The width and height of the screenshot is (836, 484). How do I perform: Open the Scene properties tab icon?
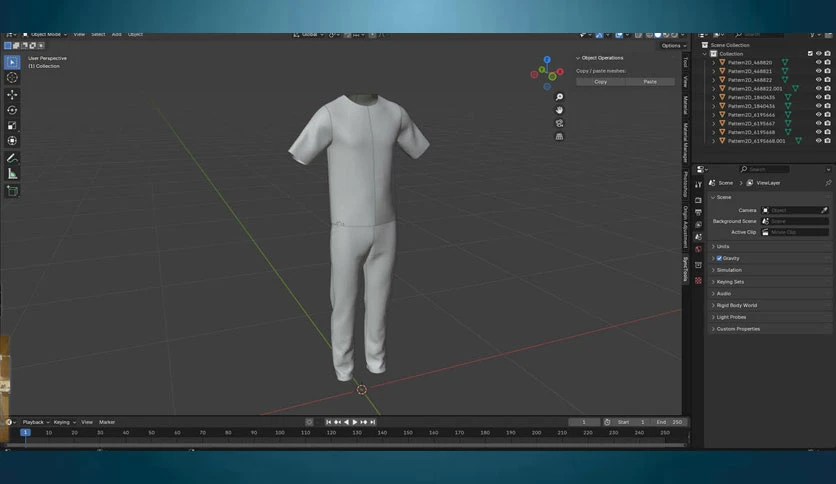698,237
